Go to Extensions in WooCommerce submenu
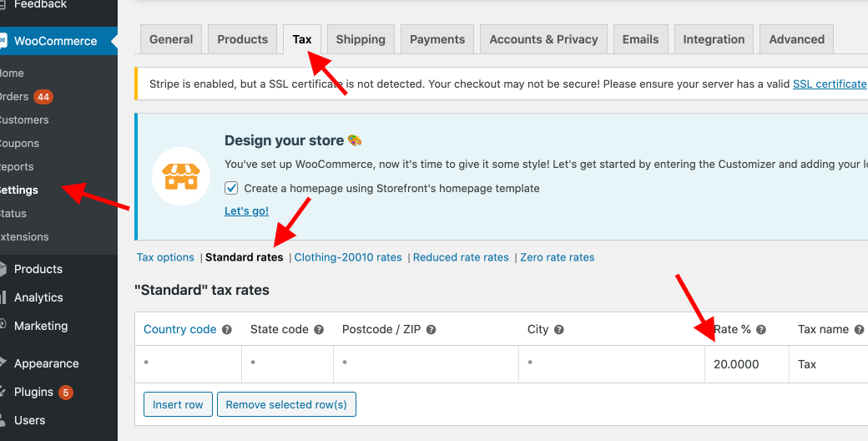 [24, 236]
